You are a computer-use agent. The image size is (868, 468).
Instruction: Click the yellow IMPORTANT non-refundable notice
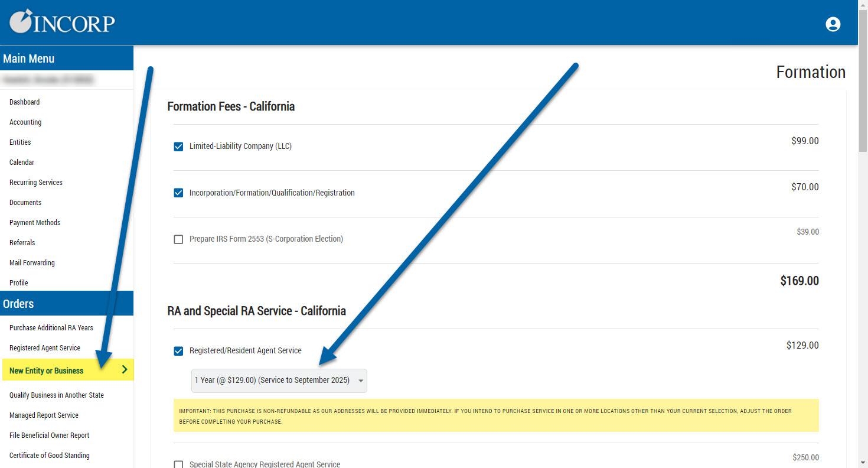pos(496,415)
